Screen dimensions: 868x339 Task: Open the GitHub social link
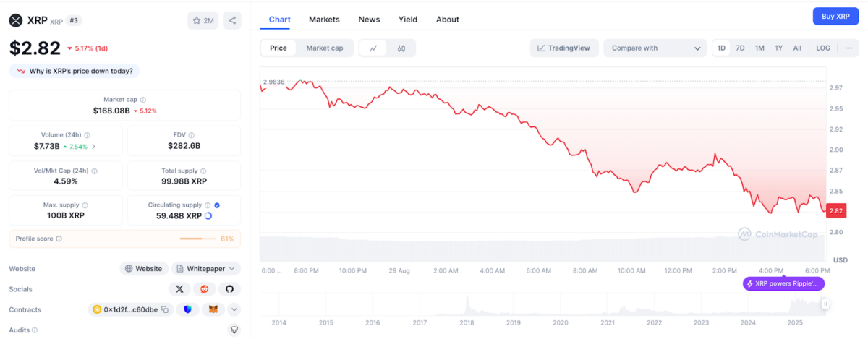click(230, 289)
